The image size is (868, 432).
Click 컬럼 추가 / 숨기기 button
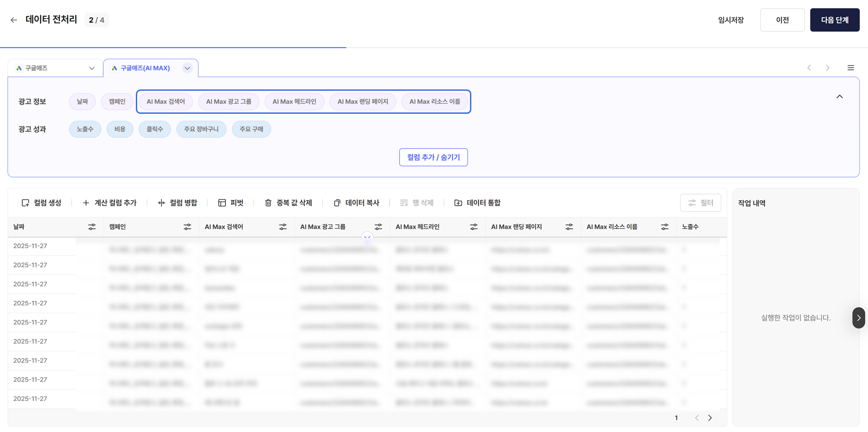(x=434, y=157)
